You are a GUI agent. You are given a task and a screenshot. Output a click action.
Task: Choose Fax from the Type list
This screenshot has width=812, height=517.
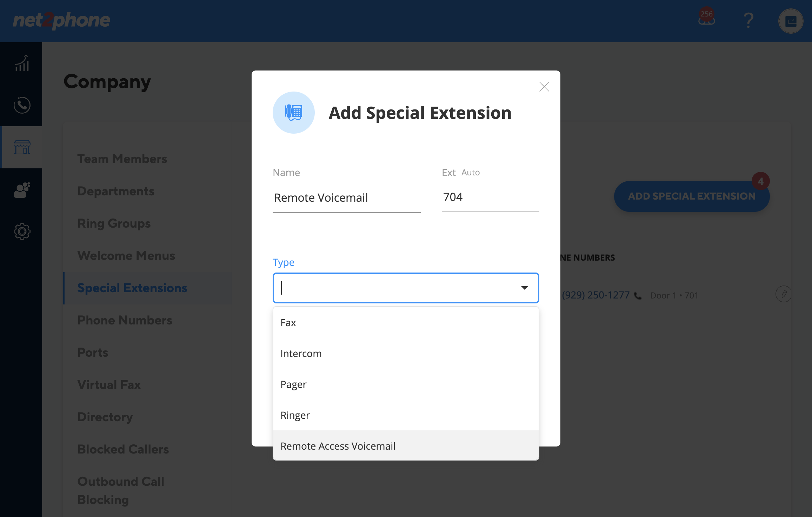(406, 323)
